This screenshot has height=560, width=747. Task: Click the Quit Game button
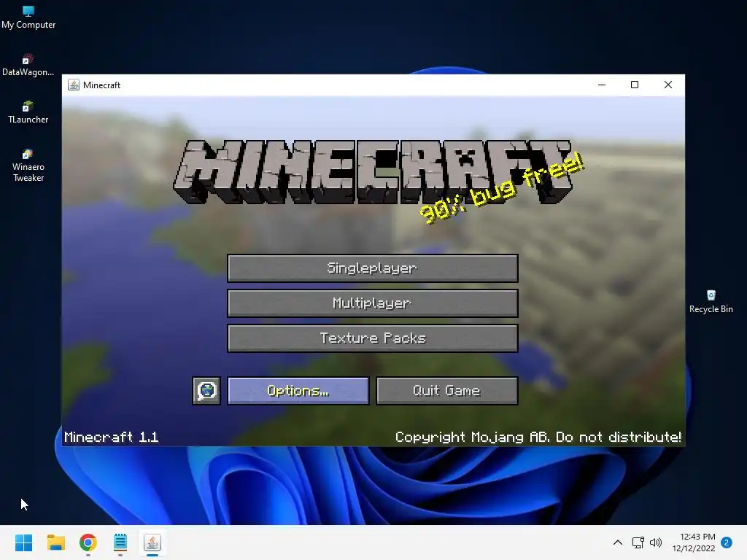click(447, 391)
